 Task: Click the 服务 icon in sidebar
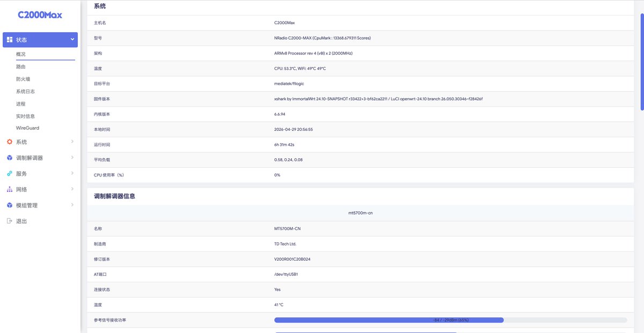click(x=10, y=174)
